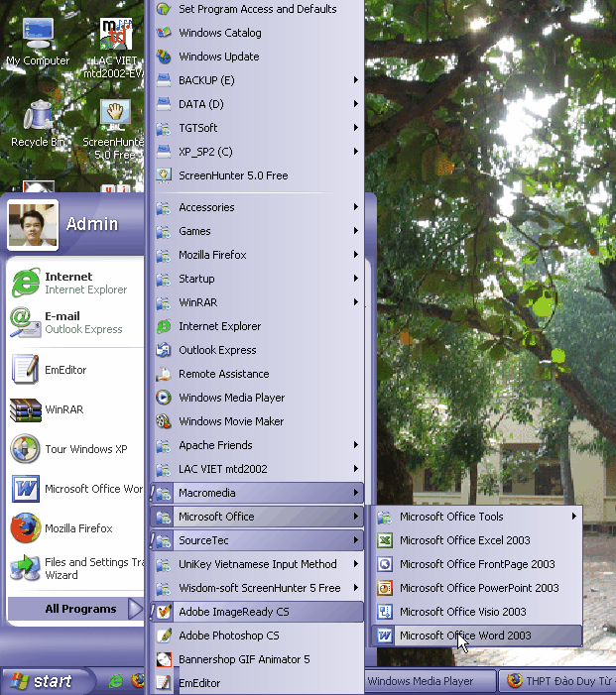616x695 pixels.
Task: Click the Mozilla Firefox icon in Start menu
Action: pos(25,528)
